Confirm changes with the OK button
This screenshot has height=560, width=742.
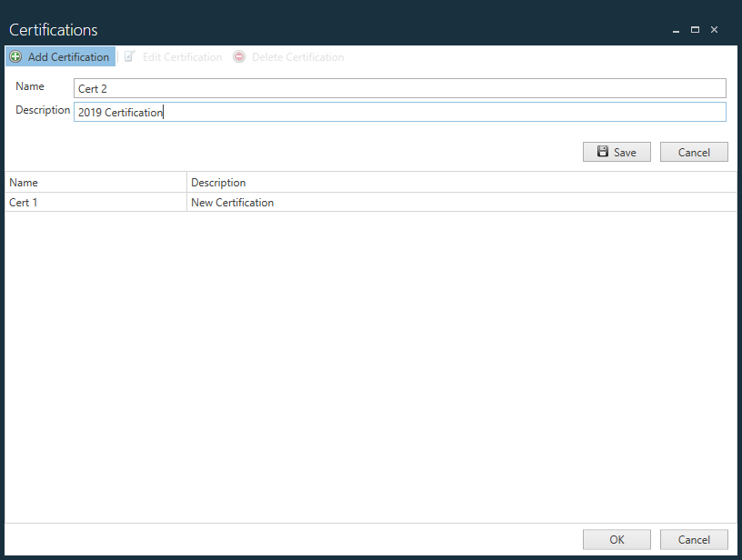click(617, 539)
